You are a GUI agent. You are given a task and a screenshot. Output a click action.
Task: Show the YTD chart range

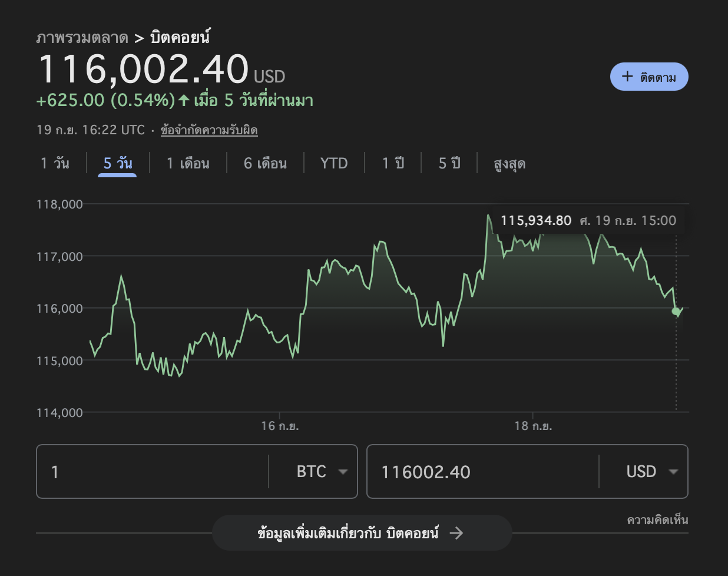point(334,163)
